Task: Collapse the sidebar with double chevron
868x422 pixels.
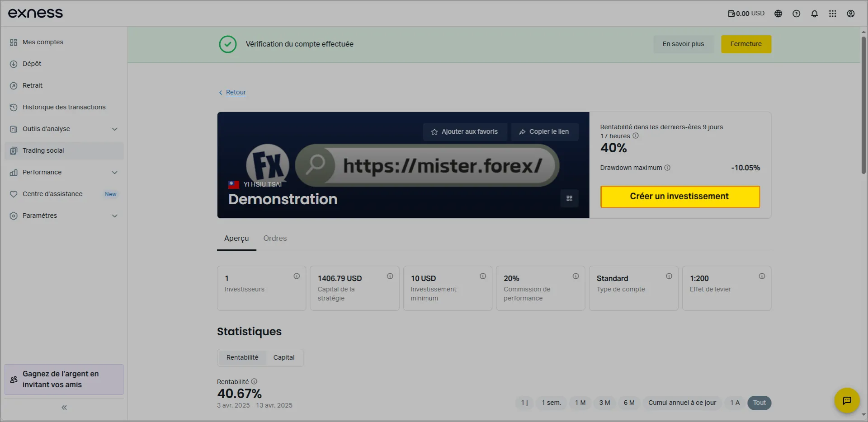Action: click(64, 408)
